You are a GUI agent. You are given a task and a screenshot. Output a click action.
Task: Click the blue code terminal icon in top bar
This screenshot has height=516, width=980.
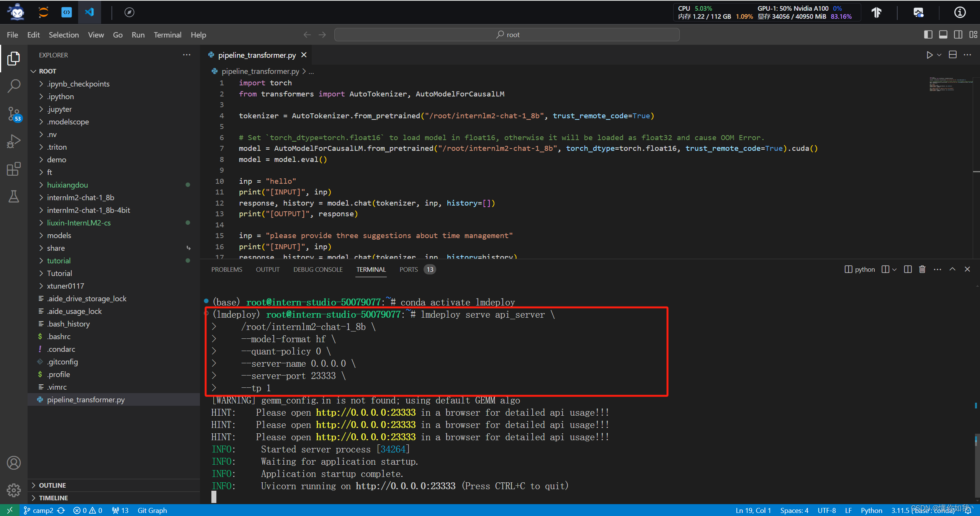click(67, 12)
